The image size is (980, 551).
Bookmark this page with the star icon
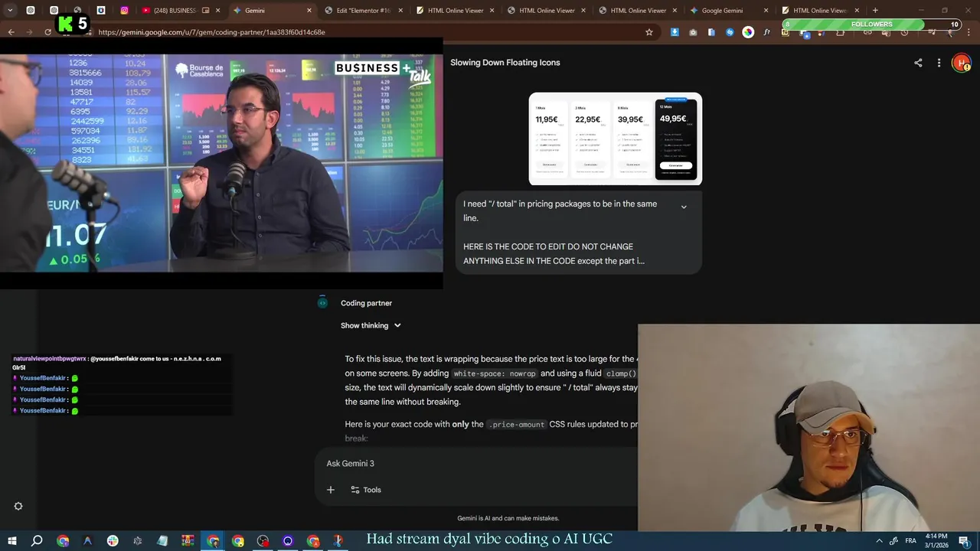click(649, 32)
